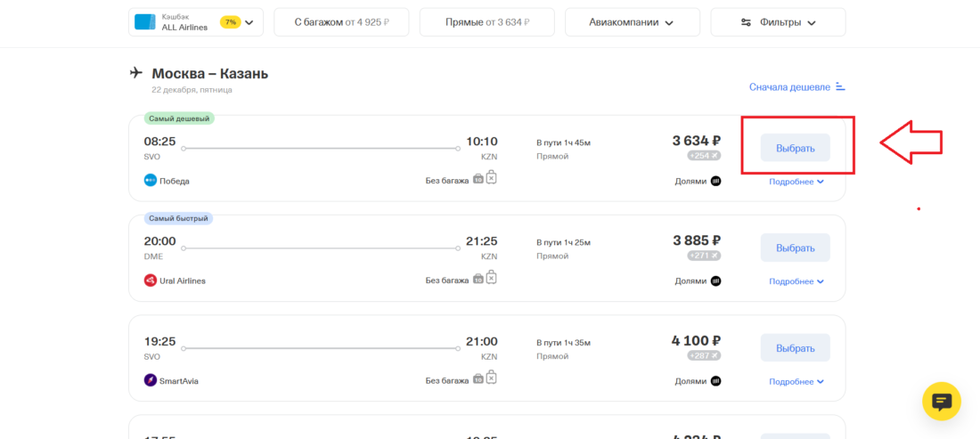Screen dimensions: 980x439
Task: Click the SmartAvia airline logo
Action: coord(150,381)
